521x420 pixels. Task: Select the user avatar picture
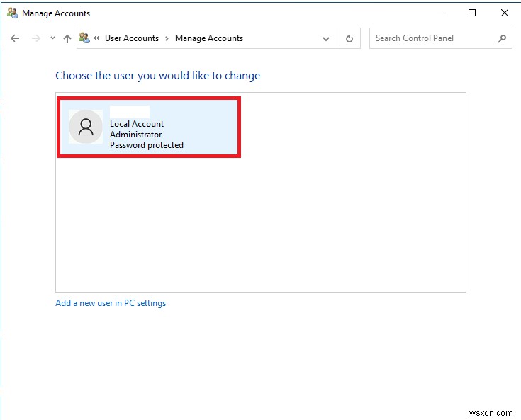click(86, 127)
